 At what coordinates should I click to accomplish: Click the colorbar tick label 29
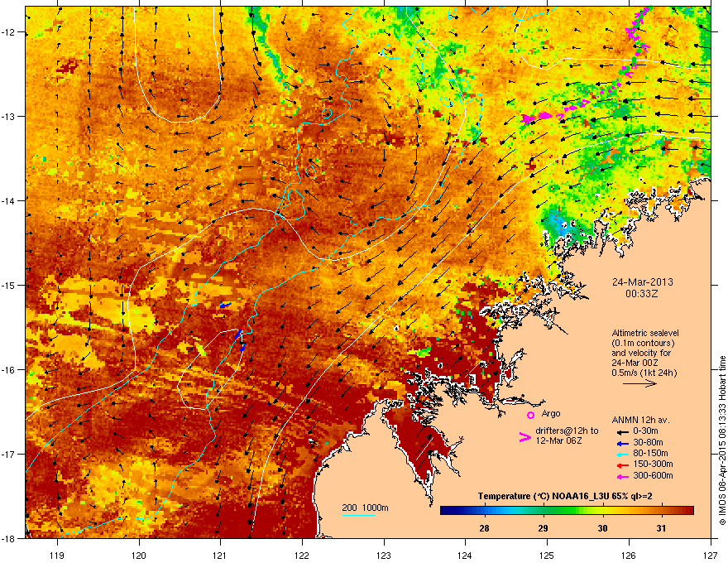tap(544, 528)
